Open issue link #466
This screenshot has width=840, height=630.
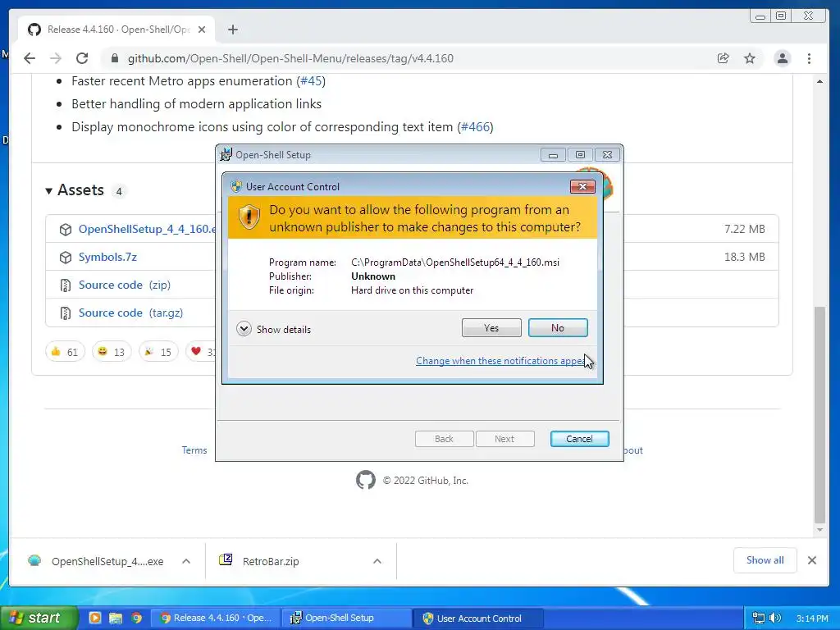pos(475,127)
